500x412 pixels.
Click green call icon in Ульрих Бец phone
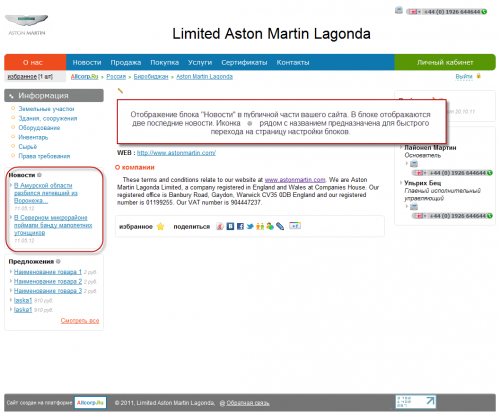point(490,216)
